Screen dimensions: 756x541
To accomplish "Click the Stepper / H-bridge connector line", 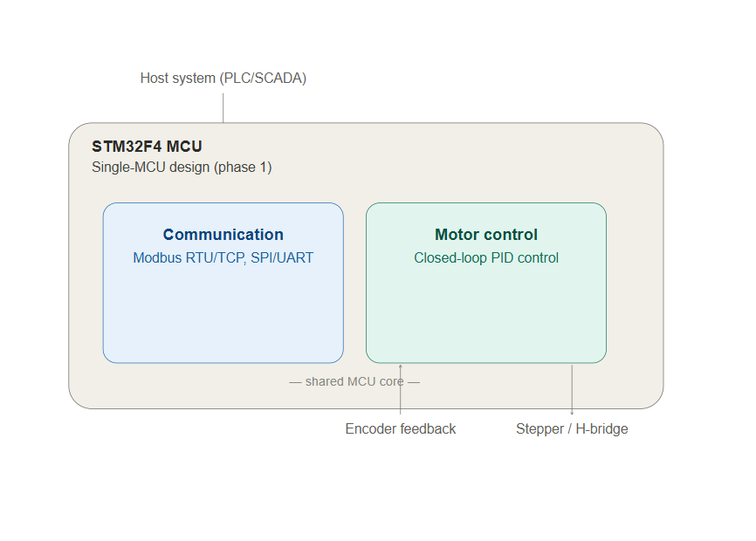I will [572, 389].
